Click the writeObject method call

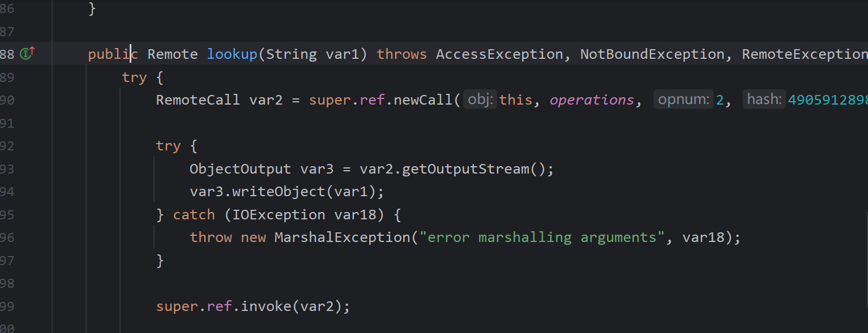click(278, 192)
